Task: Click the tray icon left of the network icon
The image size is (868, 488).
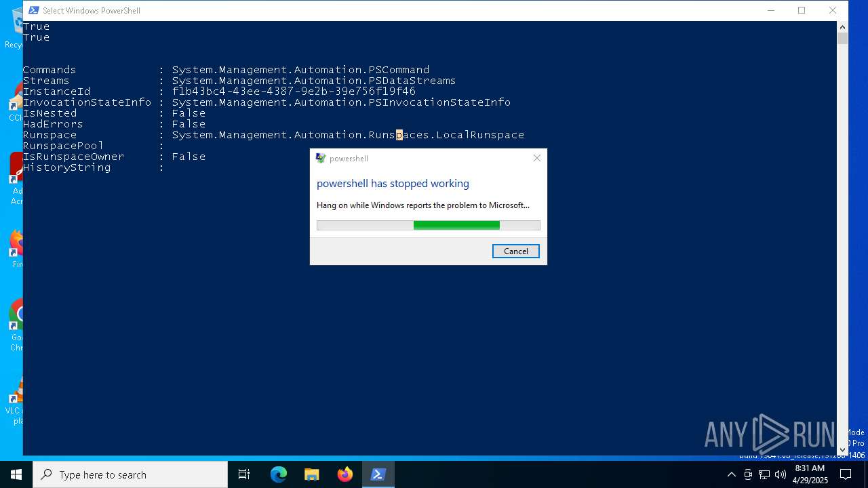Action: (748, 474)
